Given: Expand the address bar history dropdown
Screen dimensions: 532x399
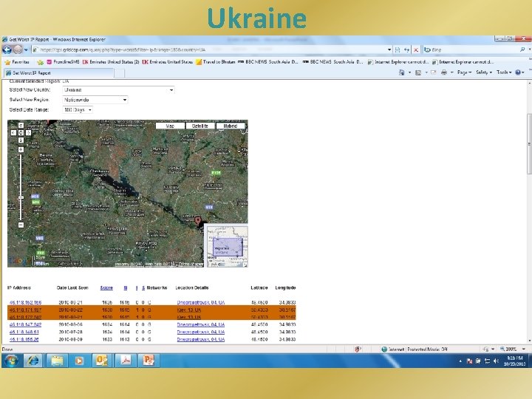Looking at the screenshot, I should tap(389, 50).
